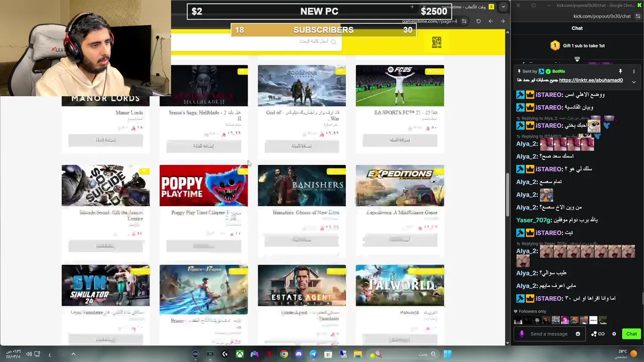Open the Banishers game thumbnail
Screen dimensions: 644x362
click(302, 186)
